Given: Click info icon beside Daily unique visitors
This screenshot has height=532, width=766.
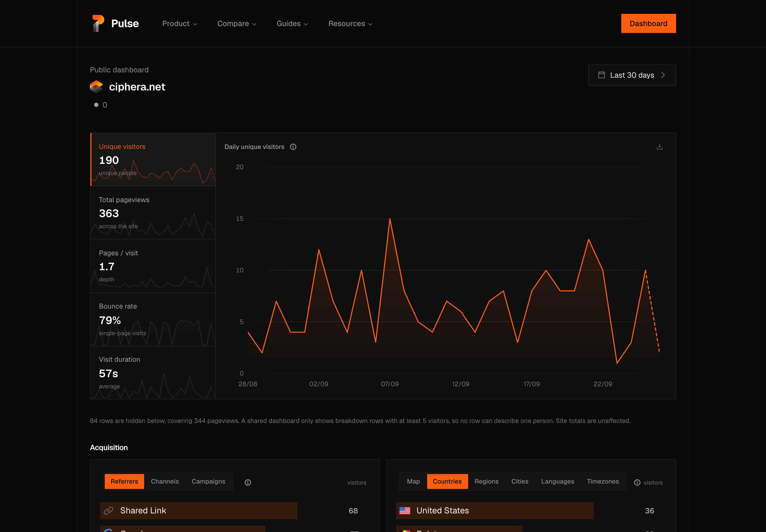Looking at the screenshot, I should [293, 147].
